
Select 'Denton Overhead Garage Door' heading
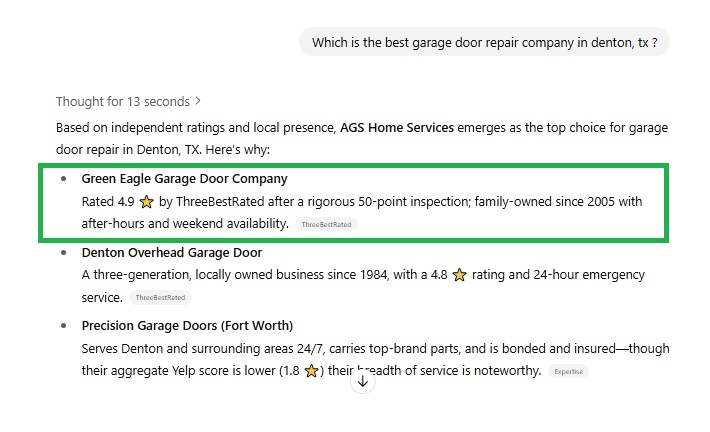pos(172,252)
